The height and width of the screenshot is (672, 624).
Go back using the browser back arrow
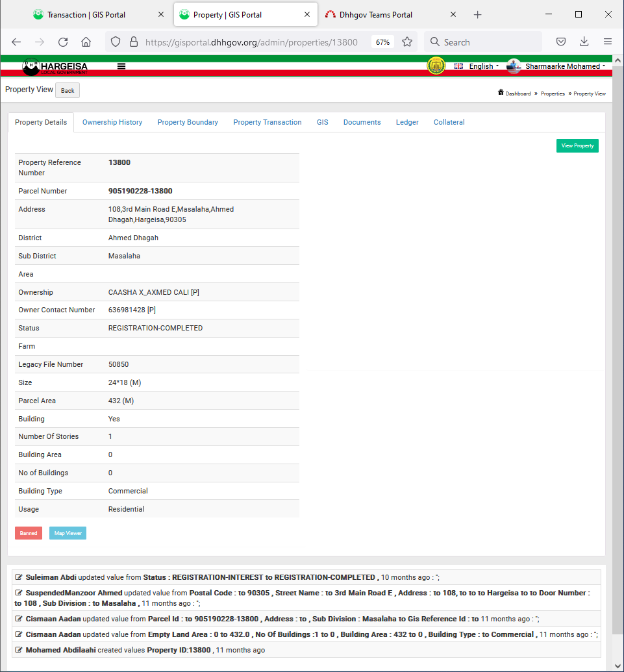point(16,42)
